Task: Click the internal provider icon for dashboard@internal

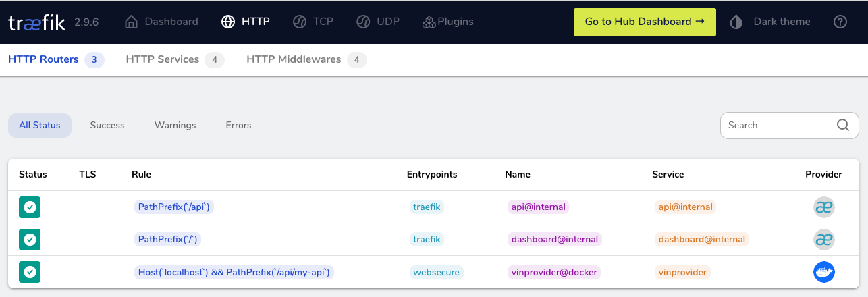Action: [x=823, y=240]
